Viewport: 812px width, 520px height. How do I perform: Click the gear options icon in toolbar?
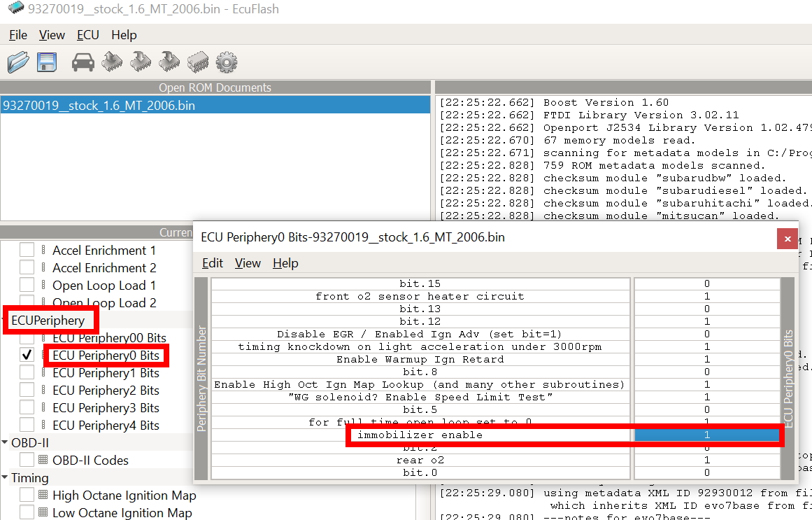227,62
